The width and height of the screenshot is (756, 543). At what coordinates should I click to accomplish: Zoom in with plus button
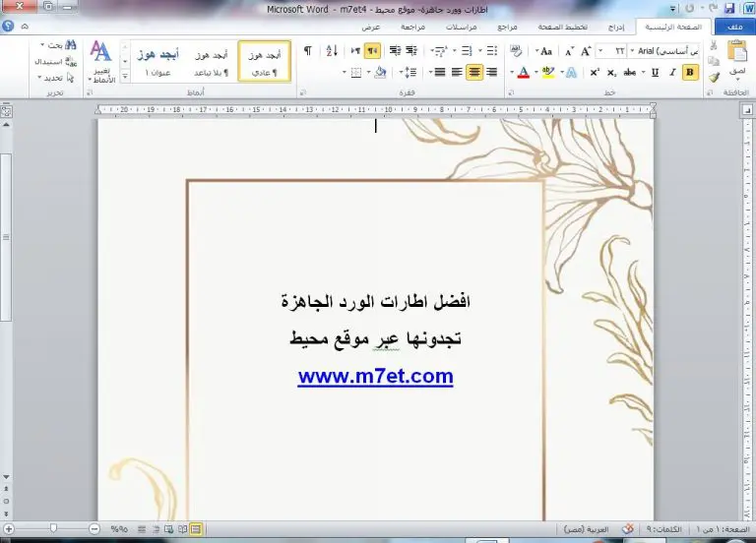coord(9,528)
